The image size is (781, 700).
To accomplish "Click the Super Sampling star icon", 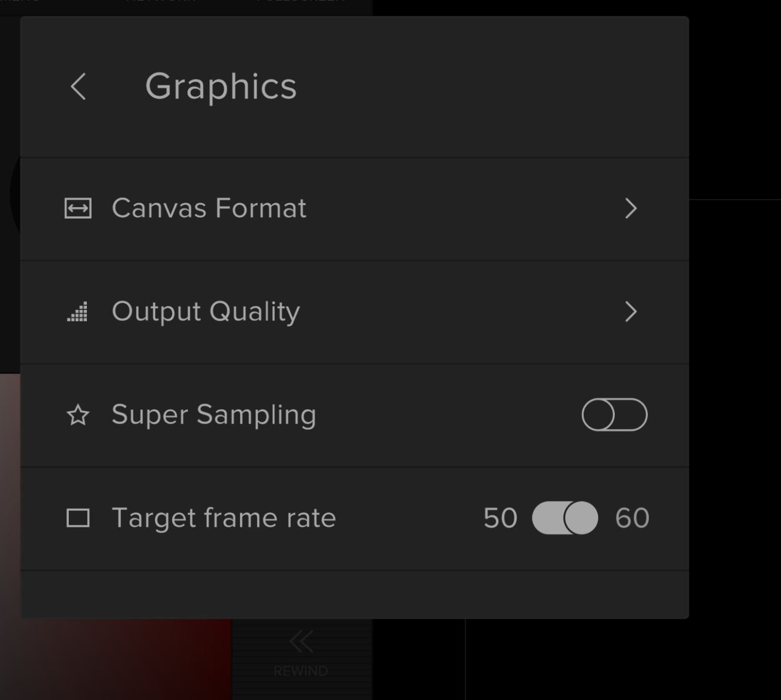I will [78, 415].
